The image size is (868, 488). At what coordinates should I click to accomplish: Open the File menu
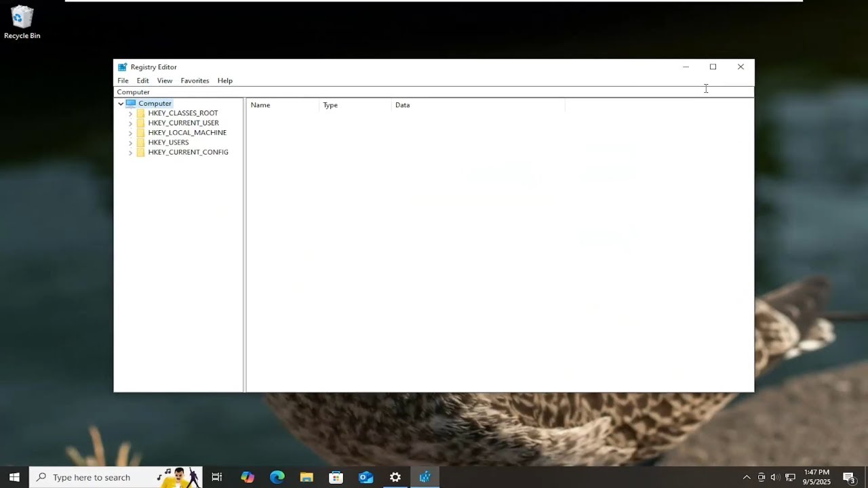123,81
